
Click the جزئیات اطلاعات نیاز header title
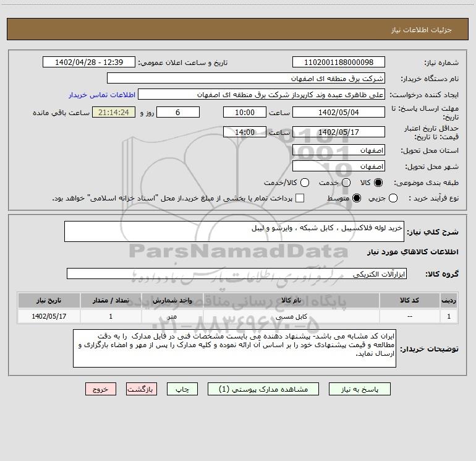click(421, 30)
